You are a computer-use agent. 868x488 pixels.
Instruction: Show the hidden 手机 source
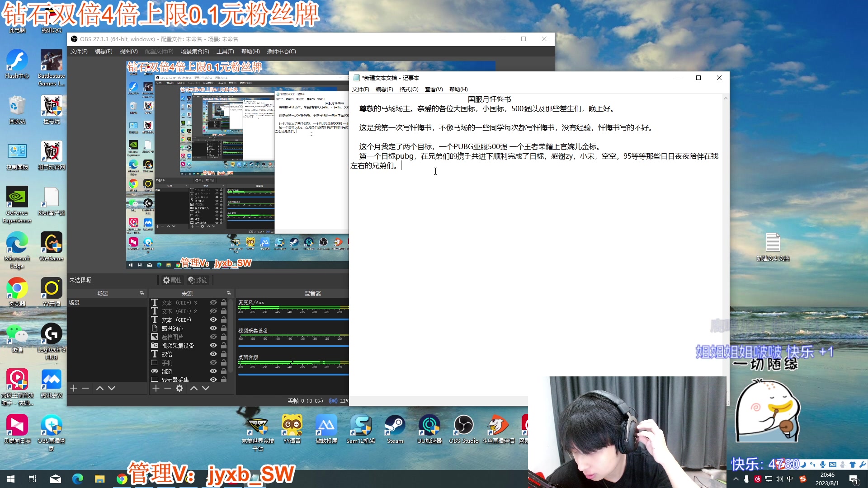tap(213, 362)
